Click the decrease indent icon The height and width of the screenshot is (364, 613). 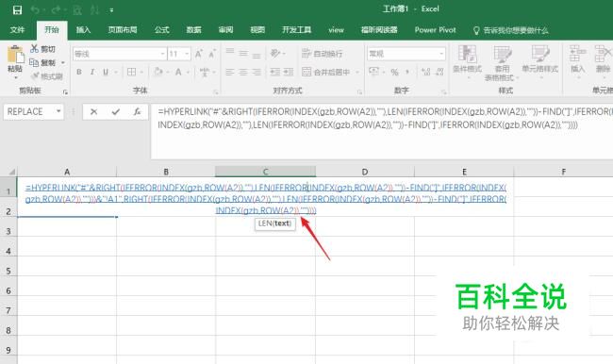click(275, 72)
